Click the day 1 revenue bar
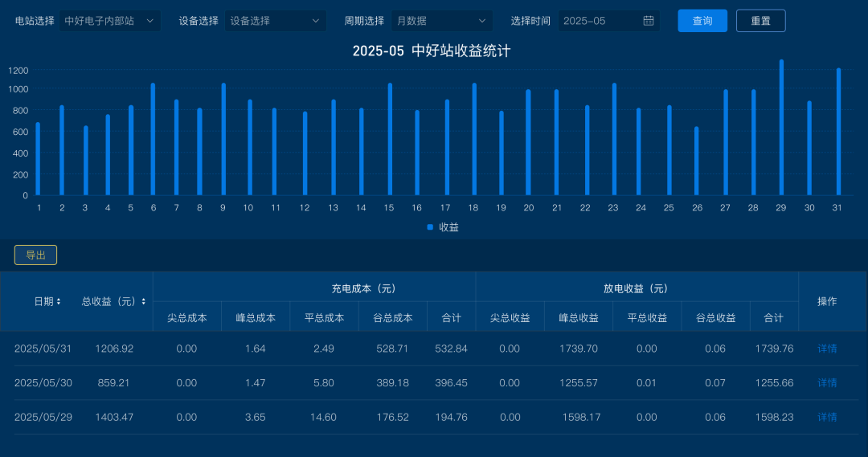 (38, 159)
